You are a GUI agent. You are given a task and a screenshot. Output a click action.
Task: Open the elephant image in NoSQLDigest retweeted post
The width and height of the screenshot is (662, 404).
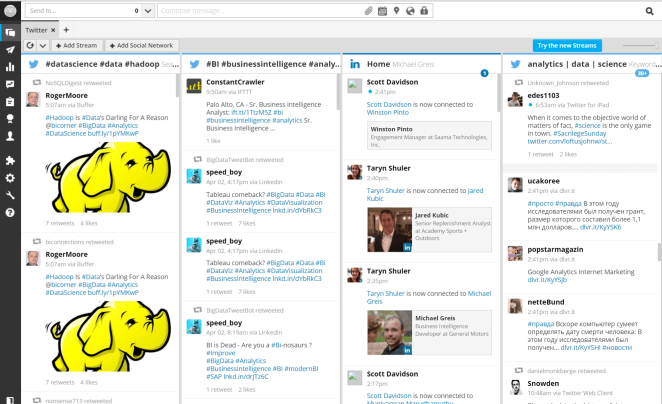click(109, 177)
